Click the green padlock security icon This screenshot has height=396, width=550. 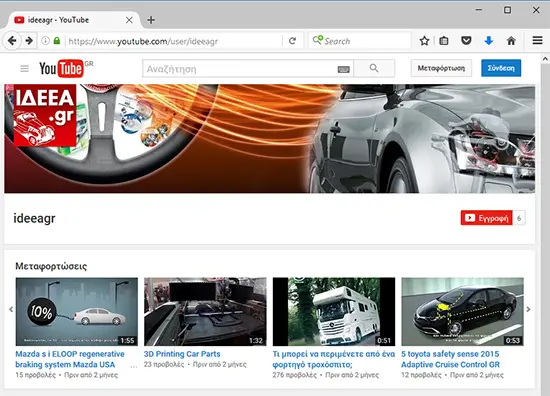tap(57, 41)
